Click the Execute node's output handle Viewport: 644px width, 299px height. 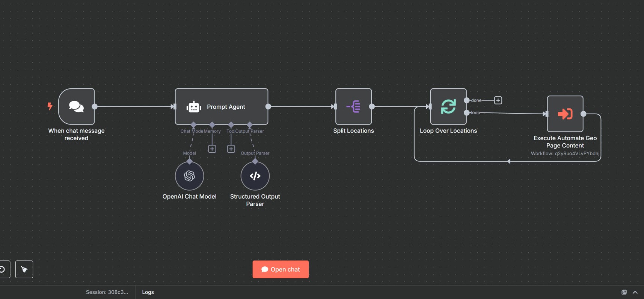(584, 114)
